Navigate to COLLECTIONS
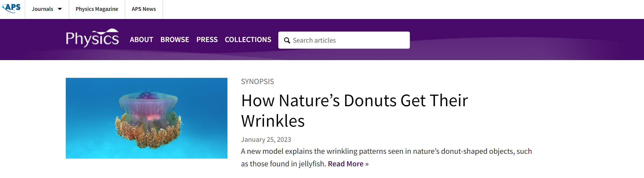644x178 pixels. point(248,40)
